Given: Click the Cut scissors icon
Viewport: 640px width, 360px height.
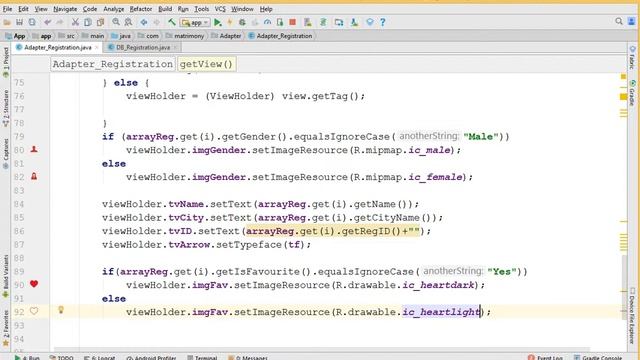Looking at the screenshot, I should point(75,22).
